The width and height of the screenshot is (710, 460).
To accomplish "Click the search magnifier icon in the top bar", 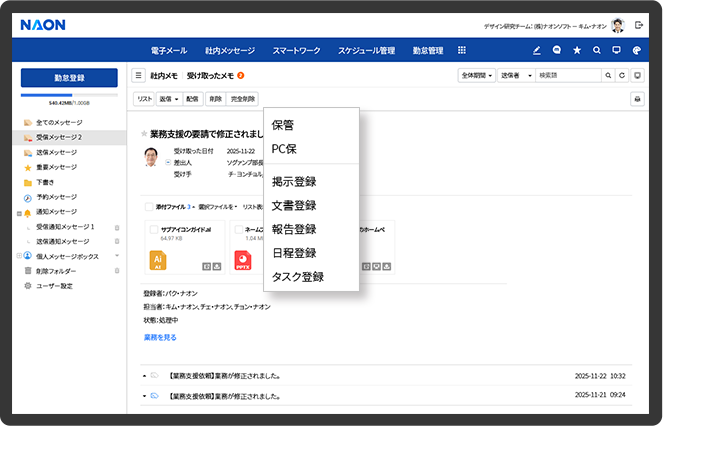I will [x=597, y=50].
